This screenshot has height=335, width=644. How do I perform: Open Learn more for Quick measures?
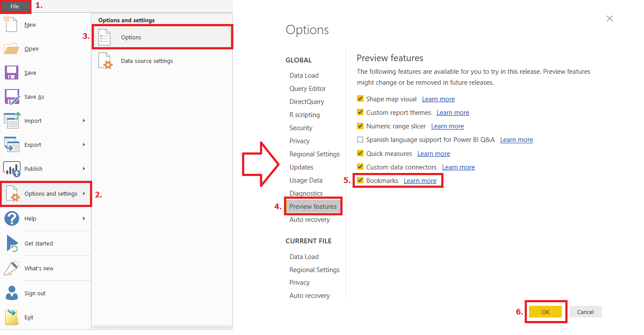point(433,153)
